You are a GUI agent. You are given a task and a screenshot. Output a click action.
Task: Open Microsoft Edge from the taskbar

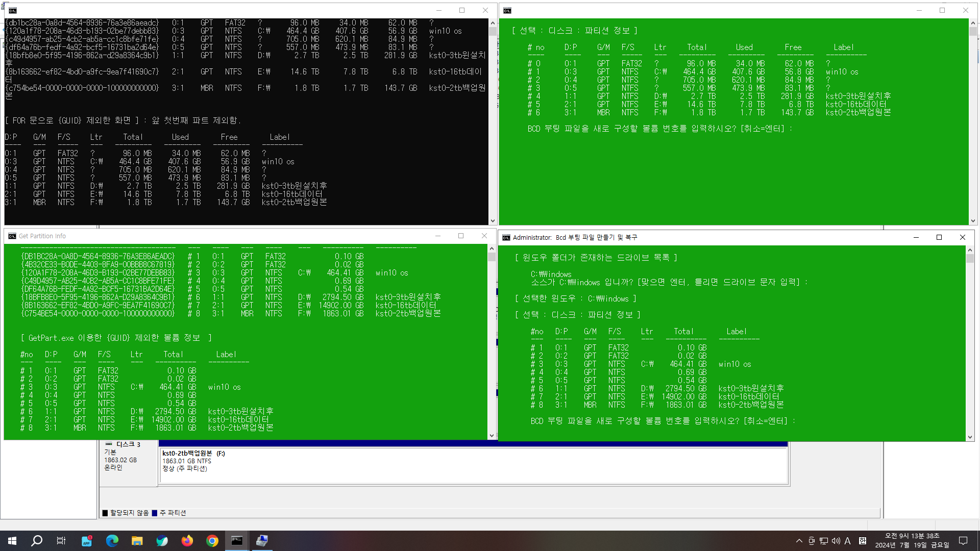coord(112,541)
